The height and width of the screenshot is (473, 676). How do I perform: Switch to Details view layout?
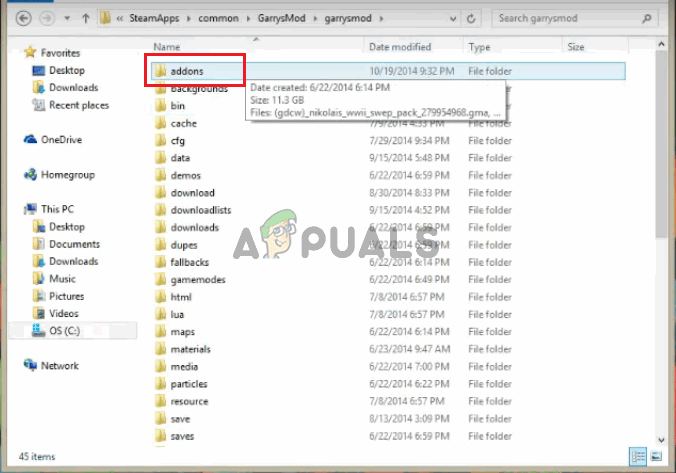pyautogui.click(x=638, y=457)
